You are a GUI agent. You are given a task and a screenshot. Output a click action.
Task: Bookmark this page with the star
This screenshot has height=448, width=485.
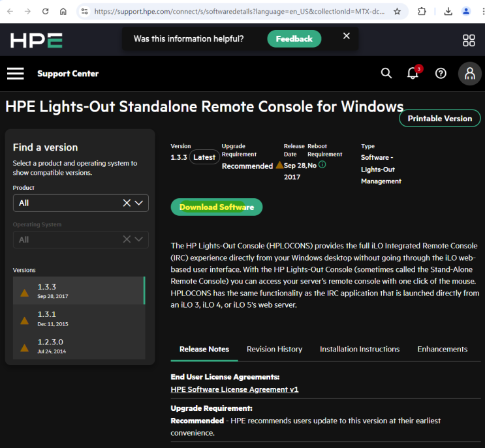(397, 12)
